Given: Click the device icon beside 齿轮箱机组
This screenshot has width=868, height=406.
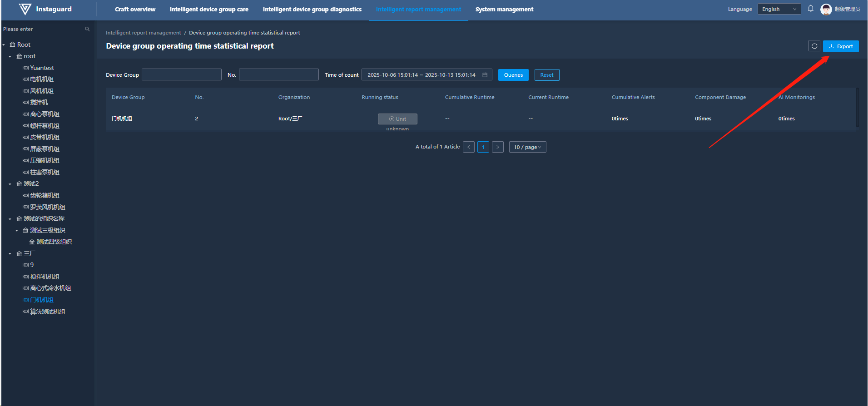Looking at the screenshot, I should coord(25,196).
